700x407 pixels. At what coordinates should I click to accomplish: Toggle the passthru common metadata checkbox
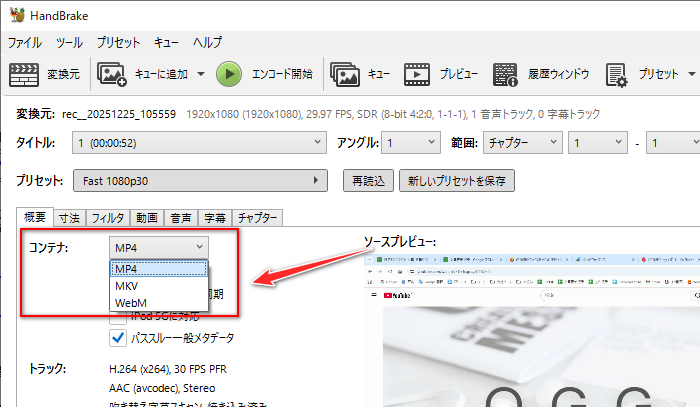point(118,338)
